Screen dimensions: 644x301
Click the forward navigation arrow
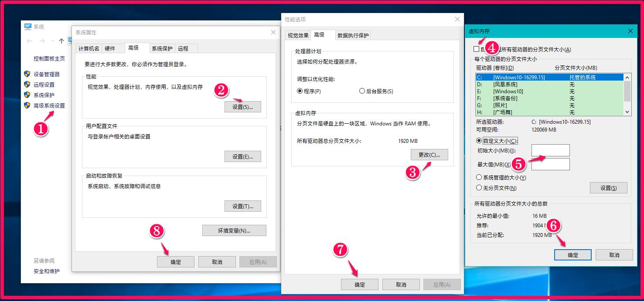coord(41,41)
